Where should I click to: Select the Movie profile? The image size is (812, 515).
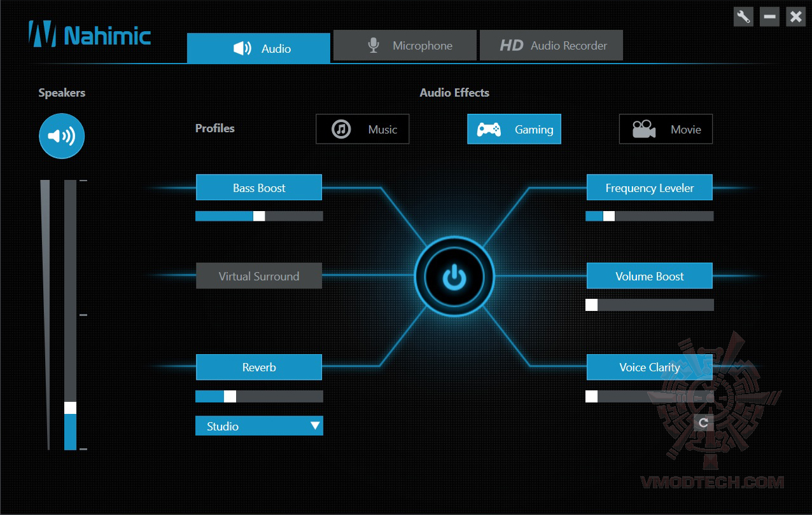point(666,129)
